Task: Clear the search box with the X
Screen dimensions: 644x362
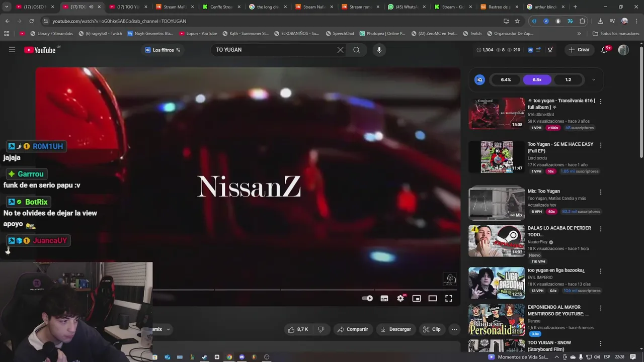Action: (340, 50)
